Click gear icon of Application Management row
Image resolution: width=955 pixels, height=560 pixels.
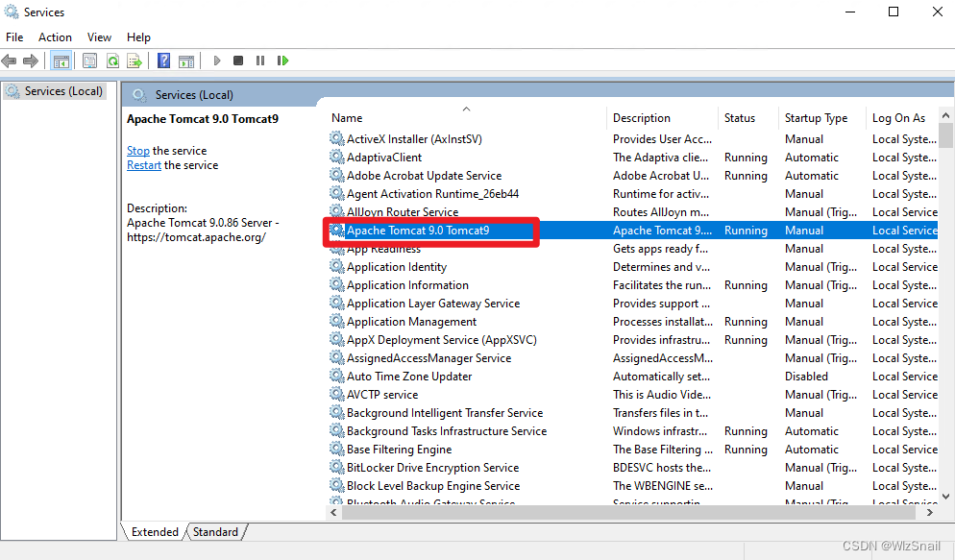pyautogui.click(x=337, y=321)
